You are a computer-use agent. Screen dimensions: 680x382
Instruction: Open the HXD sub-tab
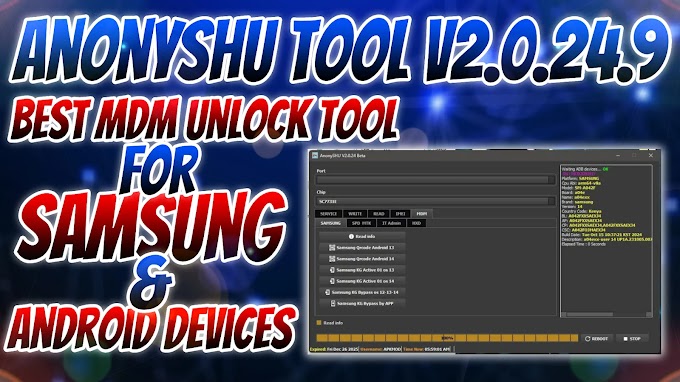point(416,223)
